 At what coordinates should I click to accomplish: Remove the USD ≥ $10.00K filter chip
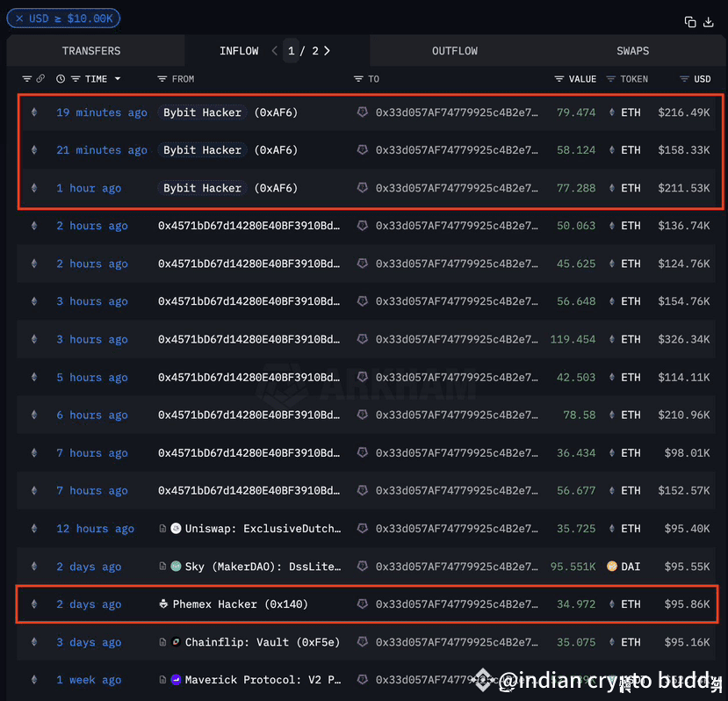coord(19,18)
